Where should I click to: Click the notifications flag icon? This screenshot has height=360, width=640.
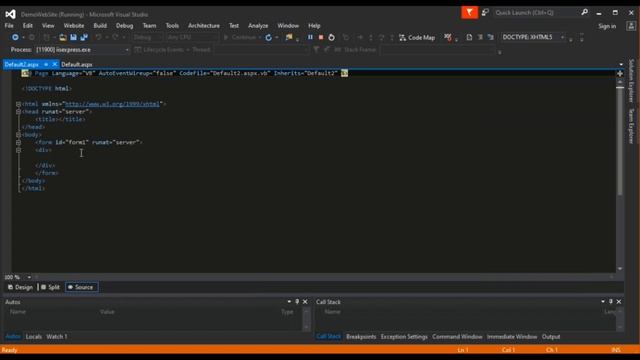point(469,13)
